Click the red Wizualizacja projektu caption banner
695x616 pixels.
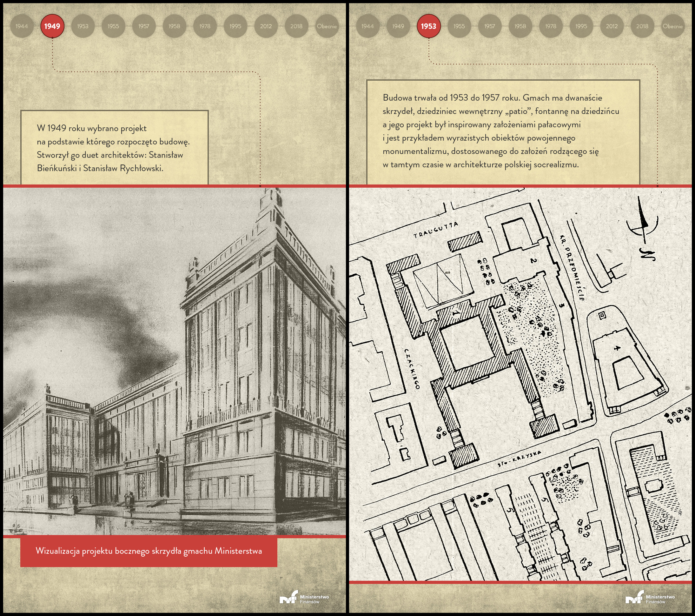point(149,551)
